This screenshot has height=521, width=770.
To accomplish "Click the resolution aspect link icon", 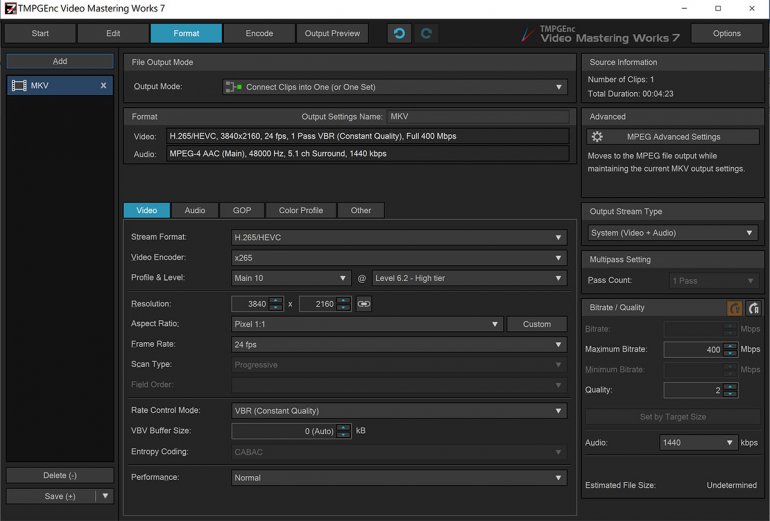I will [x=364, y=304].
